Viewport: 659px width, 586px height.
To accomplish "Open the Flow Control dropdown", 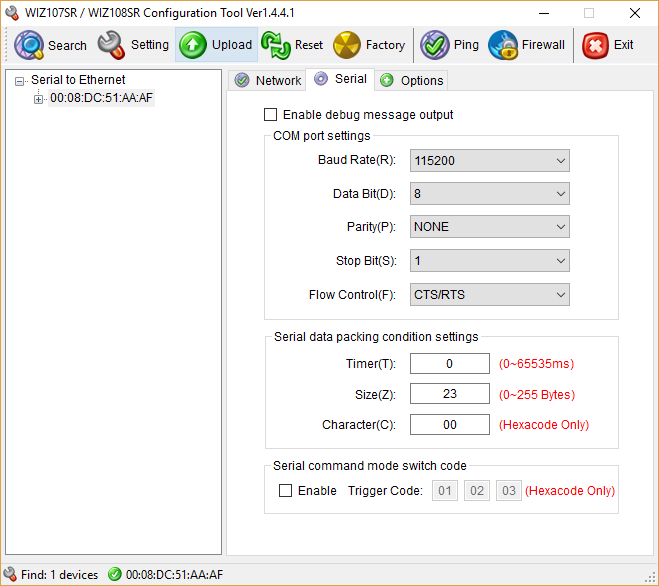I will click(490, 295).
